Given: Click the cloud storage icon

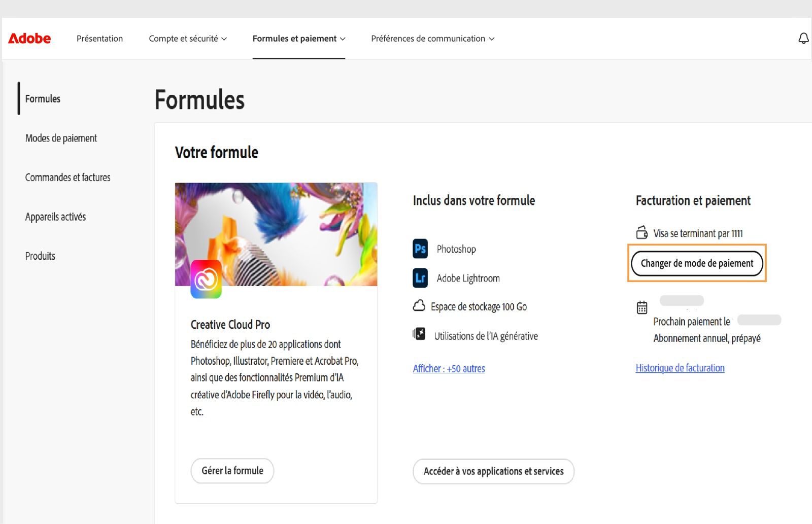Looking at the screenshot, I should pos(419,306).
